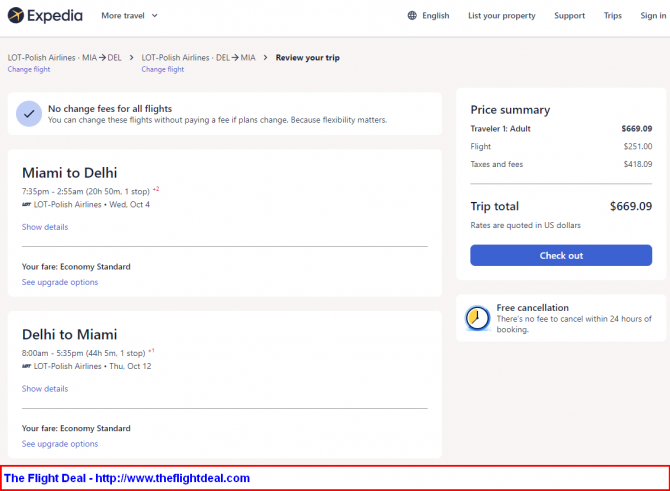Show details for Miami to Delhi flight
This screenshot has width=670, height=491.
[x=45, y=227]
